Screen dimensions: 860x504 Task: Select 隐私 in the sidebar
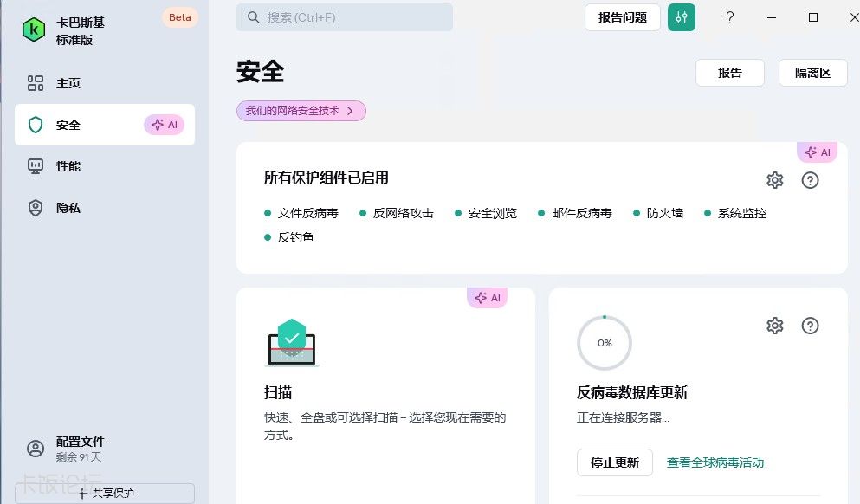68,208
